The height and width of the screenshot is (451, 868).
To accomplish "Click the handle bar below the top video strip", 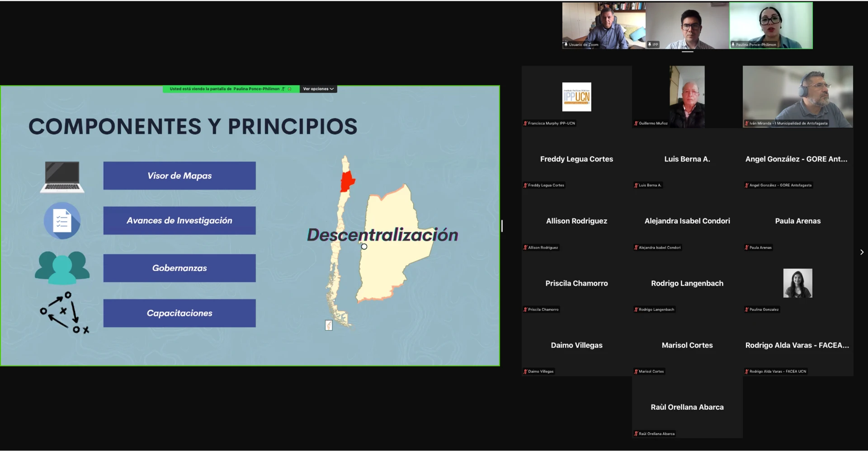I will coord(687,52).
